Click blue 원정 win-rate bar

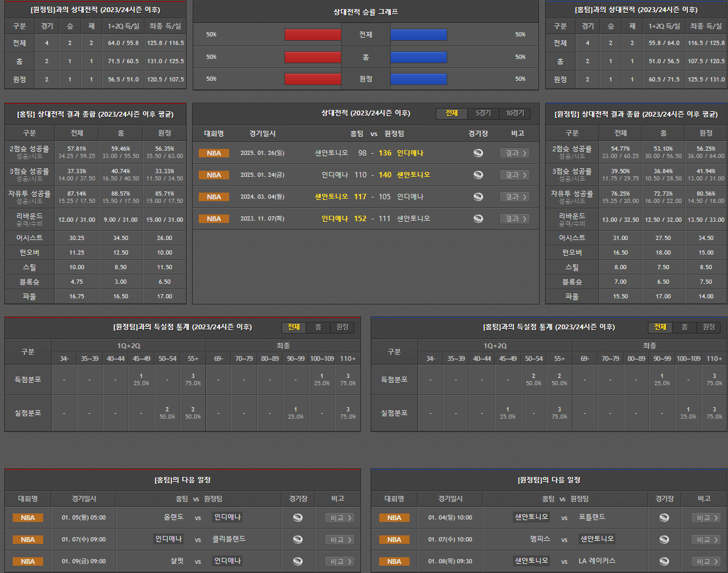click(419, 79)
